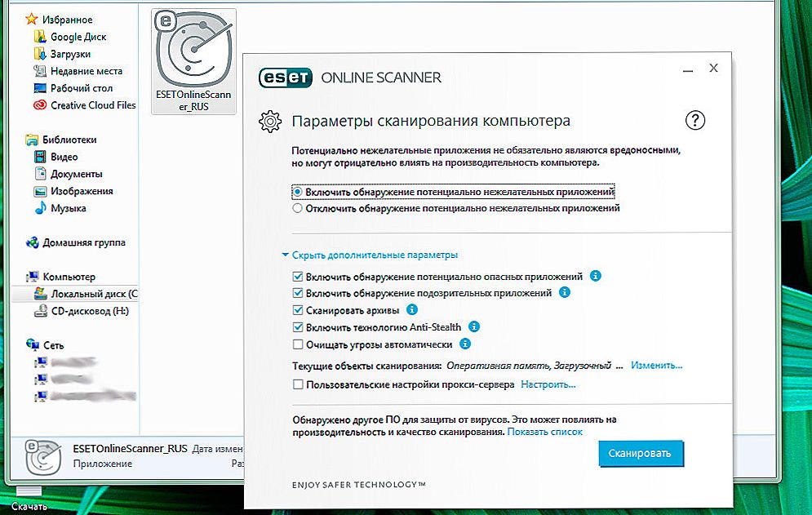This screenshot has height=515, width=812.
Task: Click info icon next to Сканировать архивы
Action: [x=412, y=310]
